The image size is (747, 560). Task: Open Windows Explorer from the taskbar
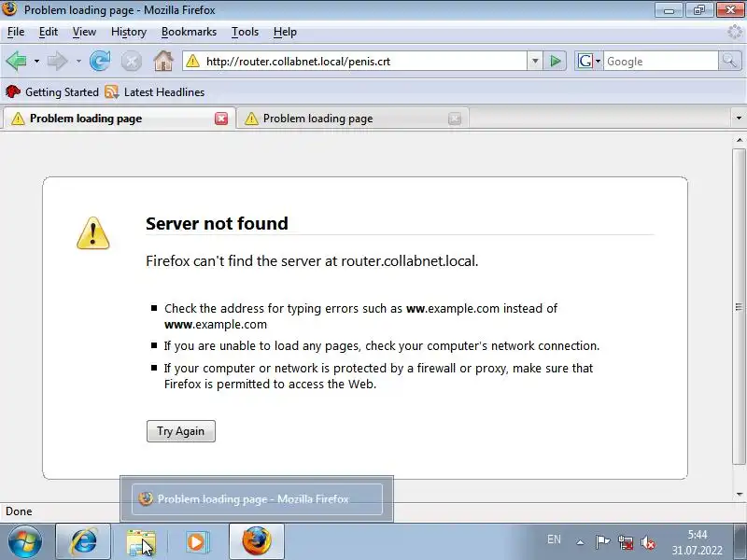tap(141, 541)
